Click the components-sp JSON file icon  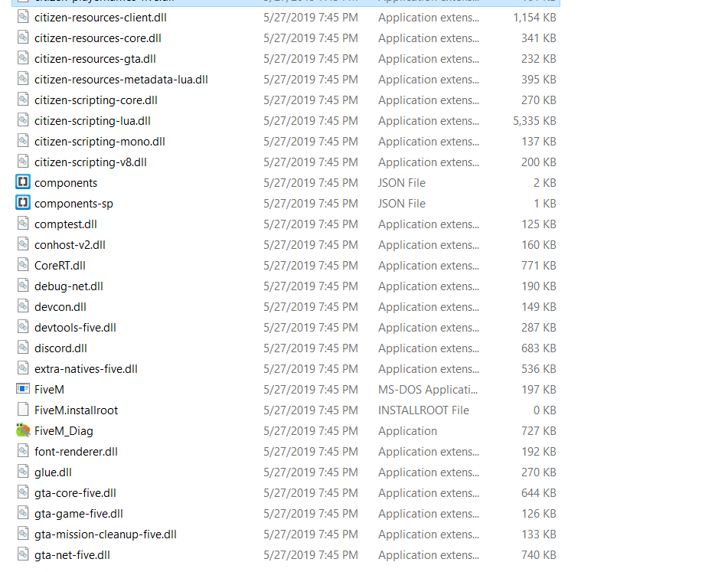click(23, 203)
